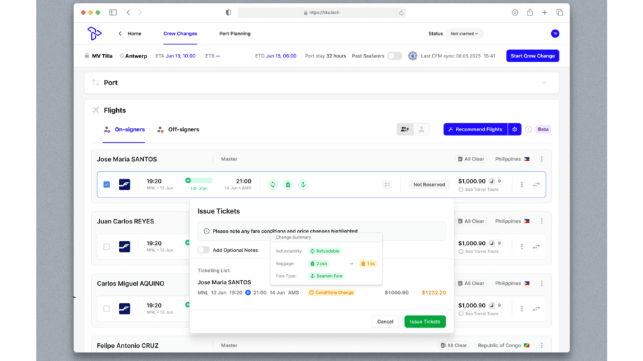The width and height of the screenshot is (643, 361).
Task: Click the ETA Jun 13, 10:00 value
Action: click(180, 56)
